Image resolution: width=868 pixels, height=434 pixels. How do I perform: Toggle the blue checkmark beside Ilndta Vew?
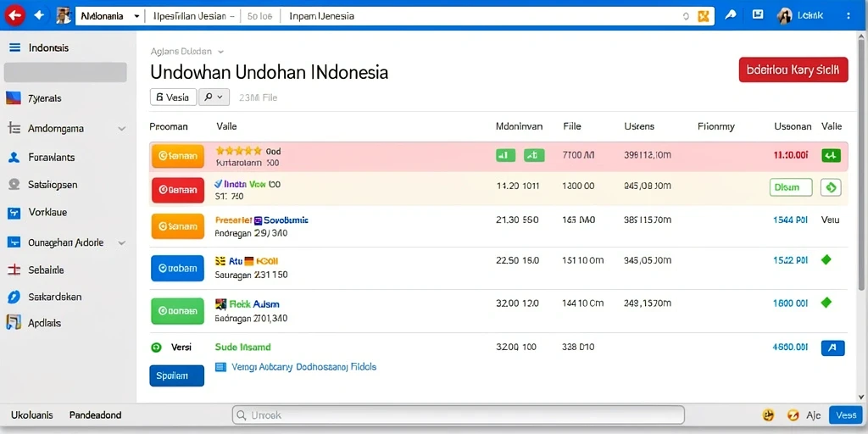218,184
